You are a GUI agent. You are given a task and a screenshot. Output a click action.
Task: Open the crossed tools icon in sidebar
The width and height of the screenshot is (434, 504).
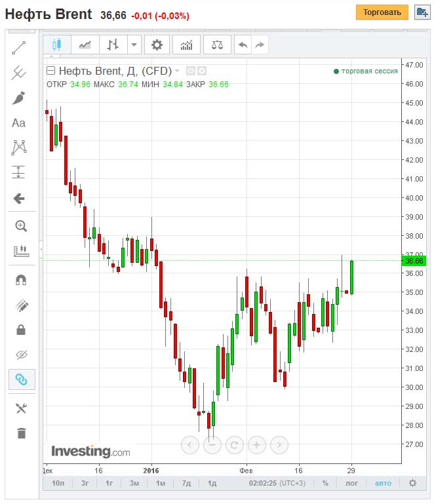21,408
